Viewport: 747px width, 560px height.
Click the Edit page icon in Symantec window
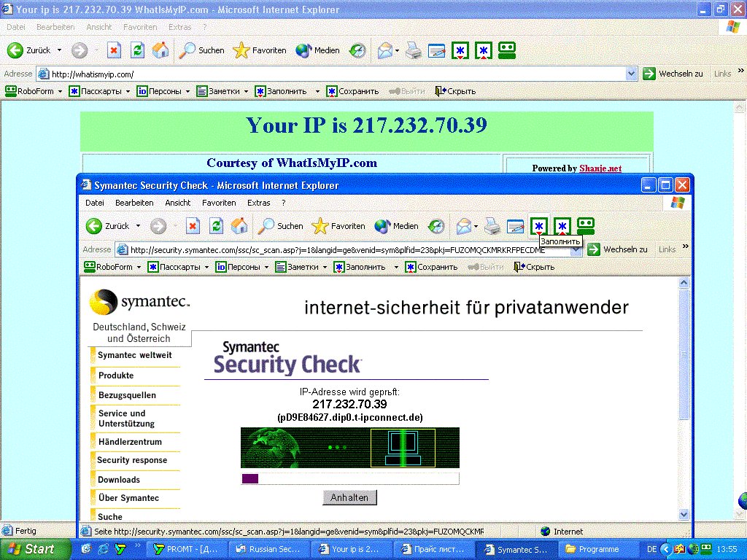click(516, 226)
